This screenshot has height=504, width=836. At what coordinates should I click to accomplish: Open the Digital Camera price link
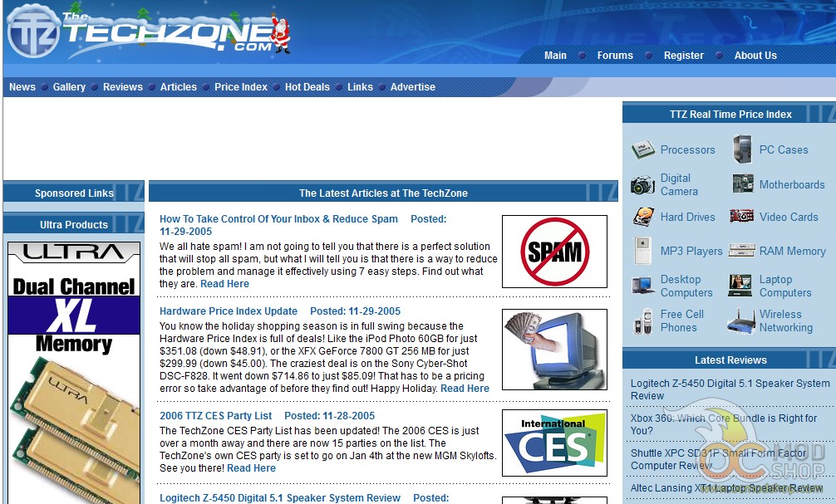click(x=679, y=184)
